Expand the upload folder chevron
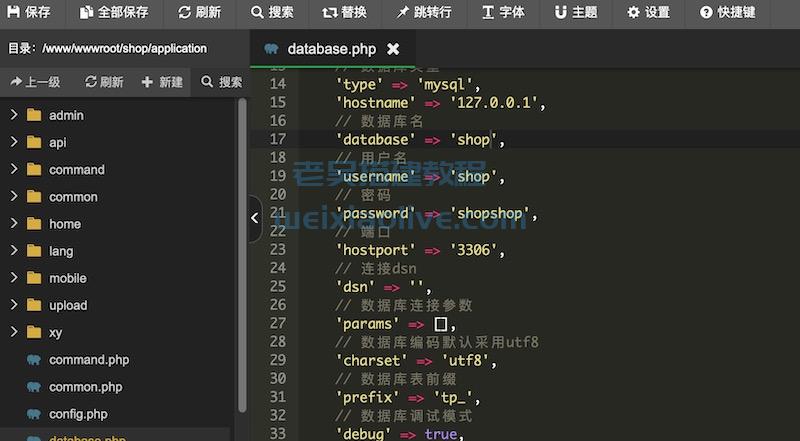 tap(14, 304)
